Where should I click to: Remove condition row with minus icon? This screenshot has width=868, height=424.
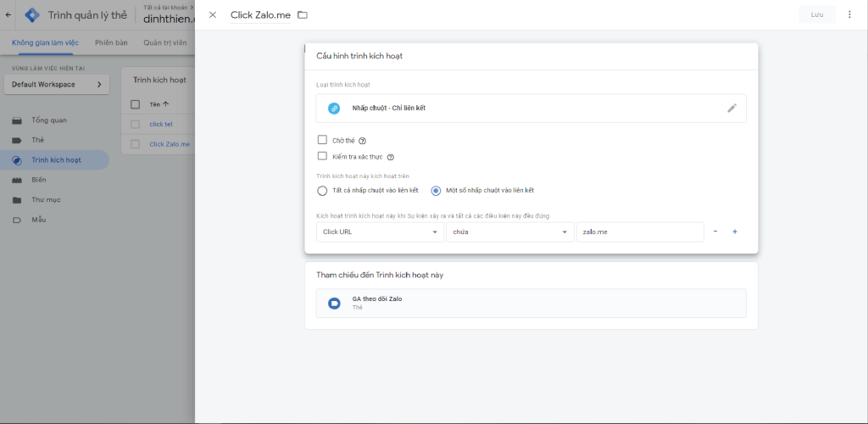[x=715, y=232]
